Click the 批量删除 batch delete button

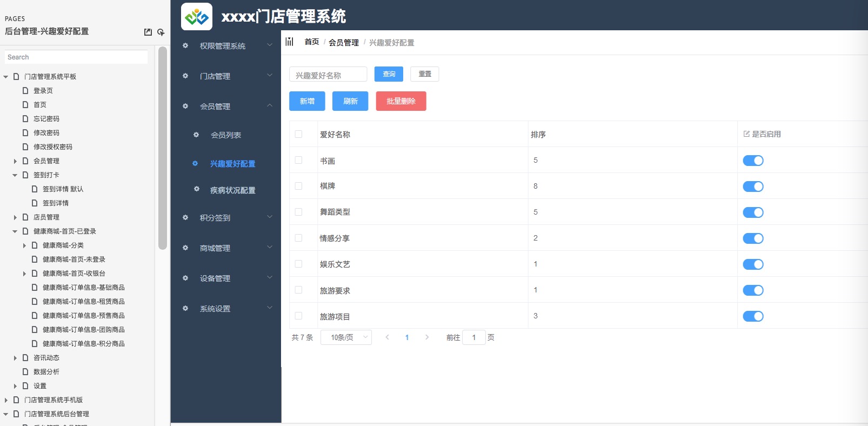click(x=401, y=101)
